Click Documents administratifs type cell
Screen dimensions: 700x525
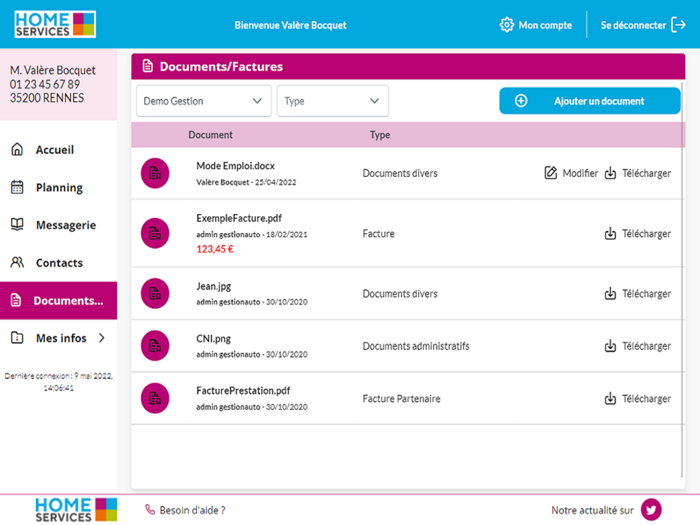point(416,346)
